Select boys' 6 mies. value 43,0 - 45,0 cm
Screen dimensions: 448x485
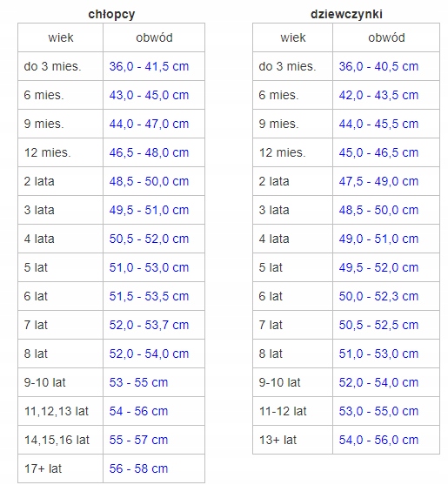point(149,95)
